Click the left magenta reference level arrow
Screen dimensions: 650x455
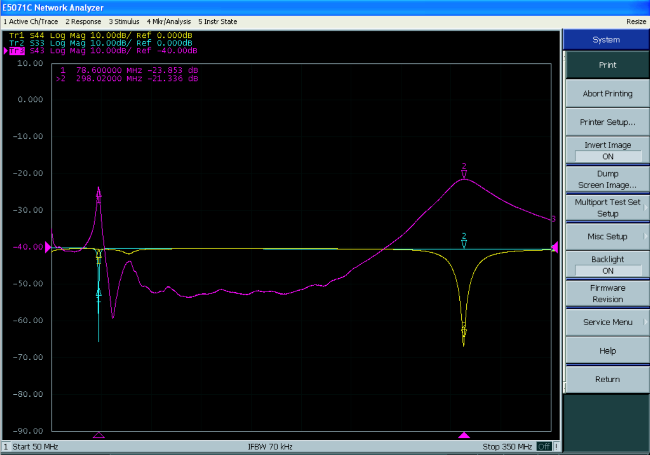point(52,248)
